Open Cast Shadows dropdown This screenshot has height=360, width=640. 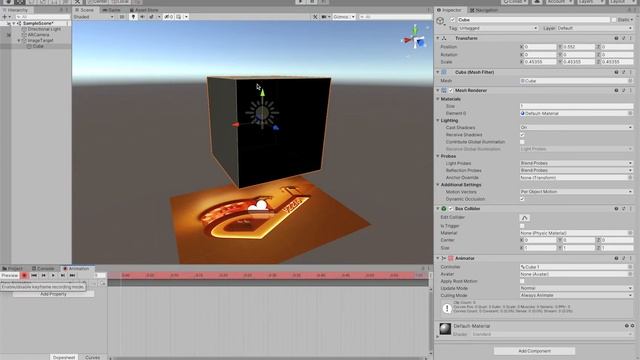click(576, 127)
